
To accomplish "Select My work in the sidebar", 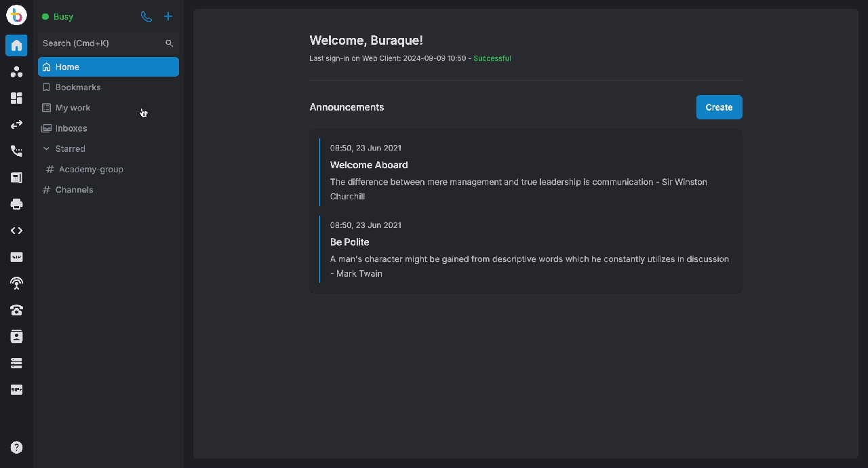I will pyautogui.click(x=73, y=108).
